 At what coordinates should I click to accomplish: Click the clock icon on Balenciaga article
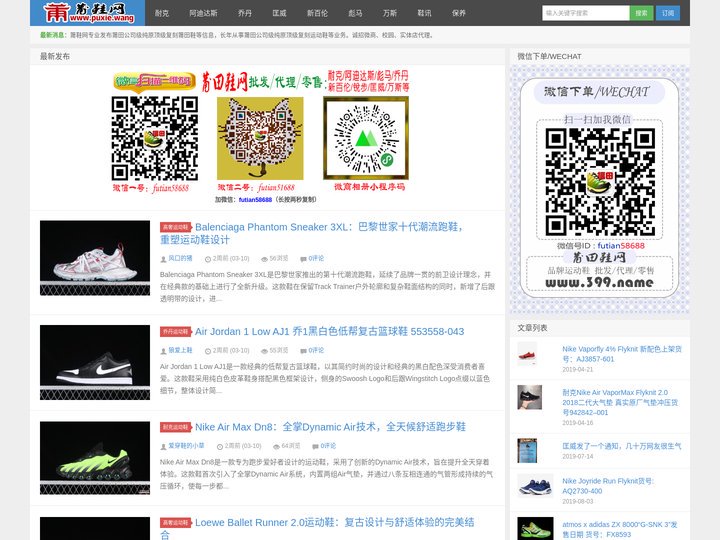coord(208,259)
